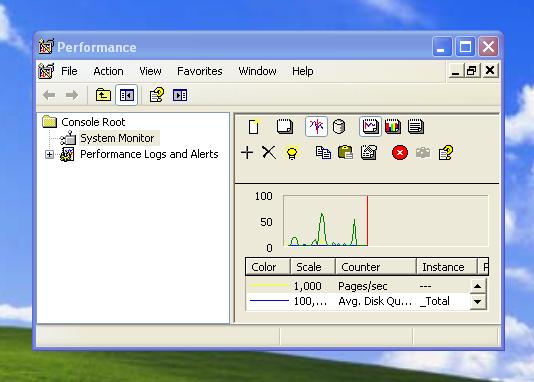The image size is (534, 382).
Task: Click blue color line for Avg. Disk
Action: 269,301
